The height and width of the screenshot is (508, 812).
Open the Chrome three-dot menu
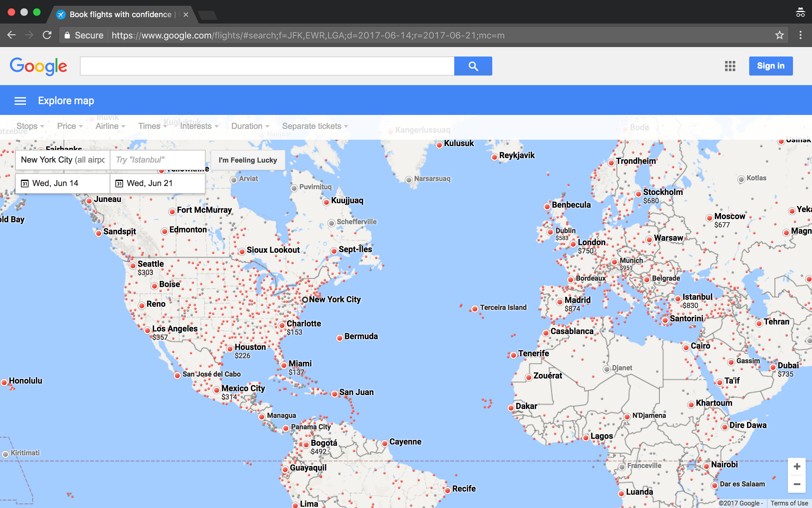(x=801, y=35)
